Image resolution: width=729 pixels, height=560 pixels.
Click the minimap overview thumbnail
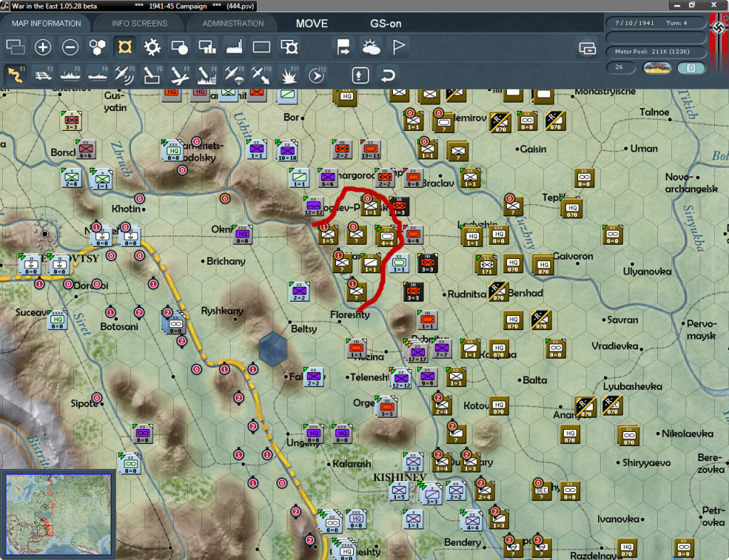click(58, 514)
